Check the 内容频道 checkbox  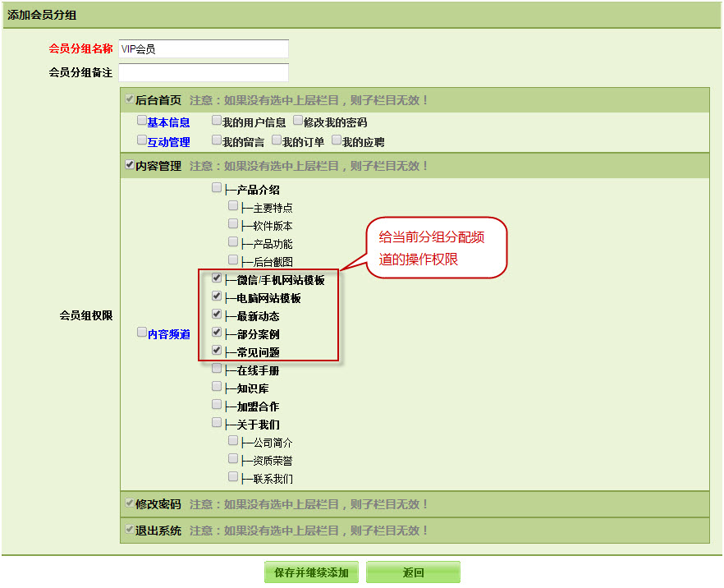click(x=142, y=333)
